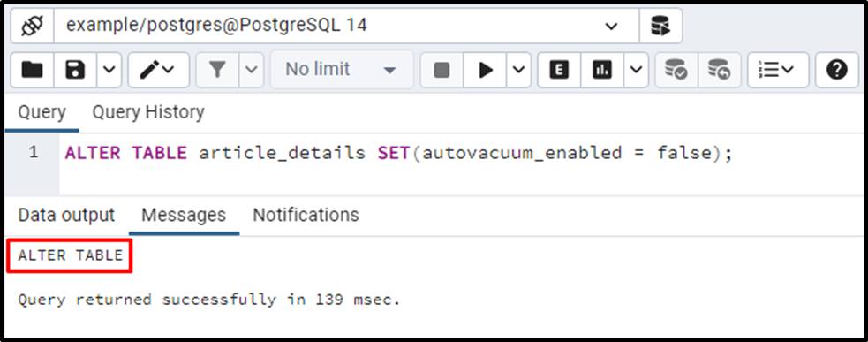This screenshot has height=342, width=868.
Task: Click the Filter funnel icon
Action: [x=217, y=70]
